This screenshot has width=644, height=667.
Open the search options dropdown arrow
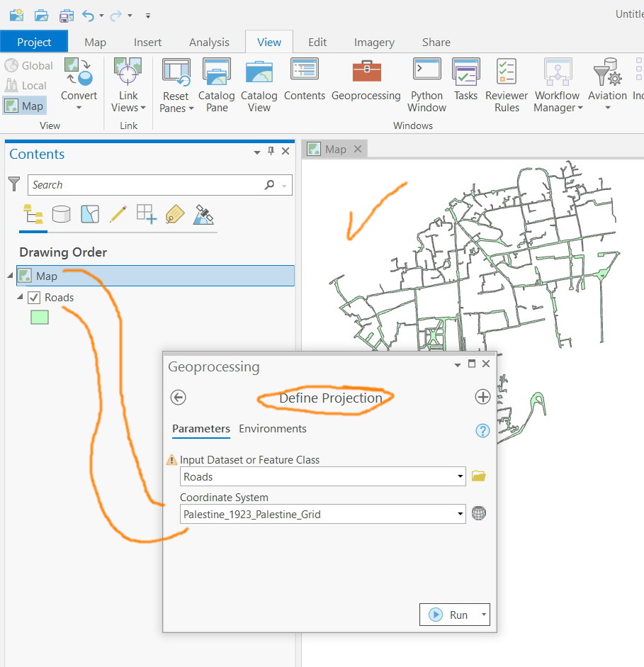[284, 186]
